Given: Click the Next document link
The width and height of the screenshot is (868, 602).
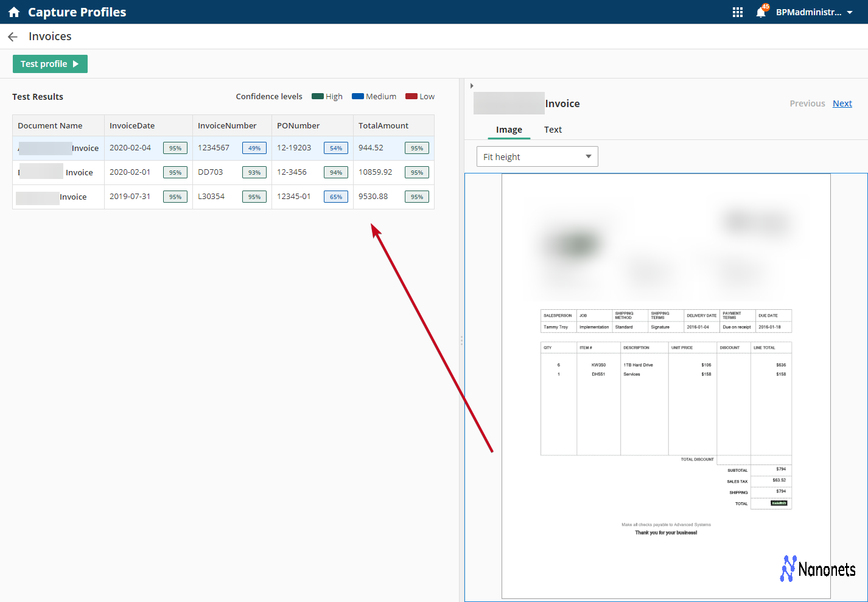Looking at the screenshot, I should tap(842, 103).
